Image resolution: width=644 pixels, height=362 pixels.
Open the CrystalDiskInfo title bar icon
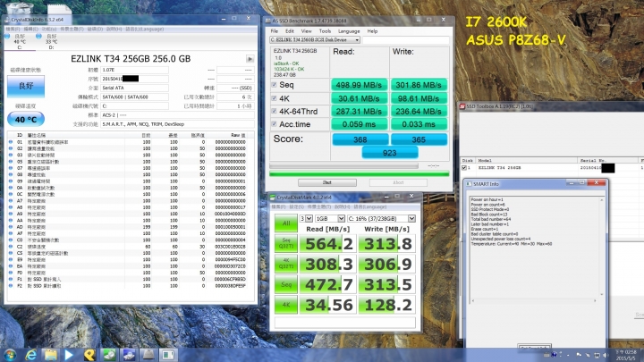(7, 20)
